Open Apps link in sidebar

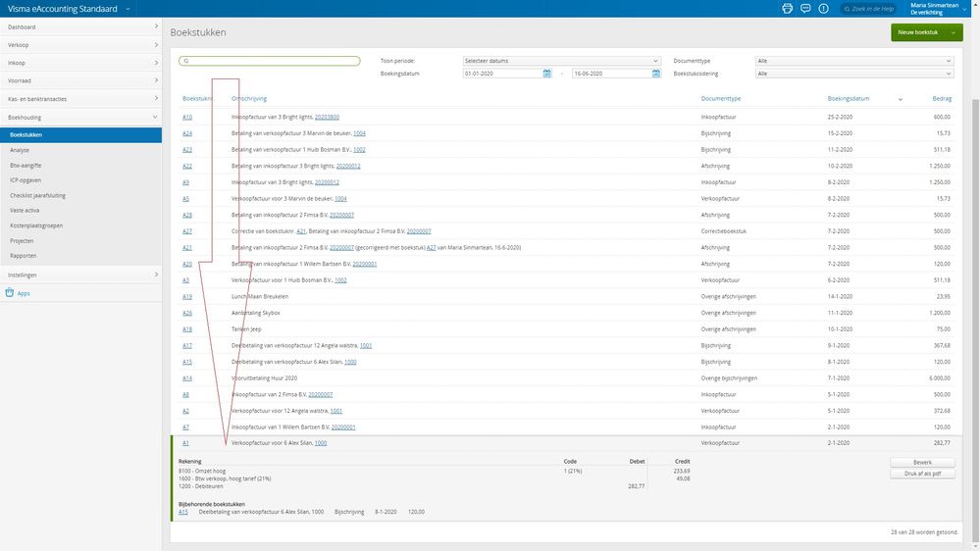(24, 293)
